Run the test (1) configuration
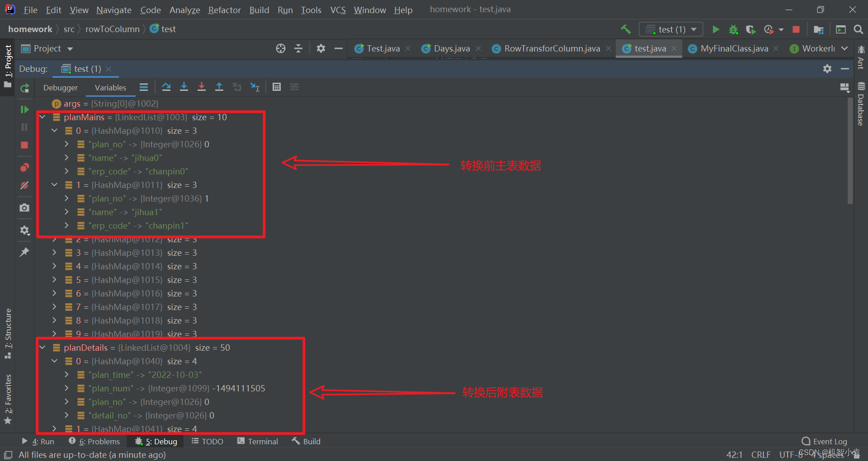 click(x=716, y=29)
